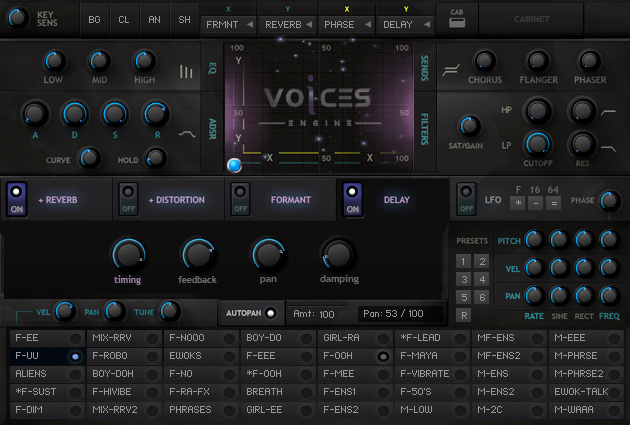The width and height of the screenshot is (630, 425).
Task: Load preset number 4
Action: (482, 279)
